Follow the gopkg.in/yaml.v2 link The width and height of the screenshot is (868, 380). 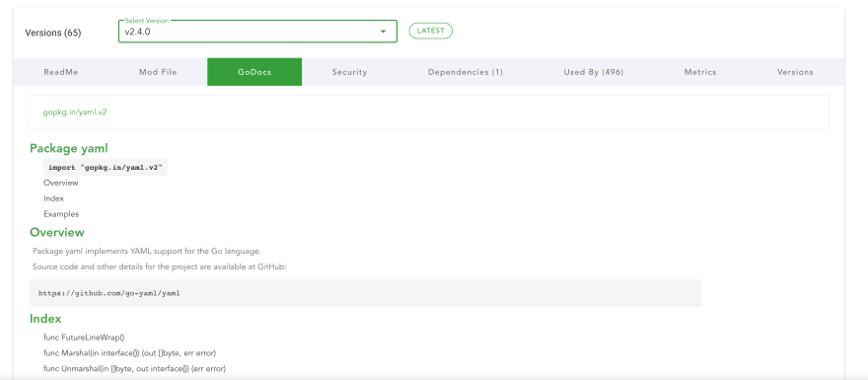pos(75,112)
